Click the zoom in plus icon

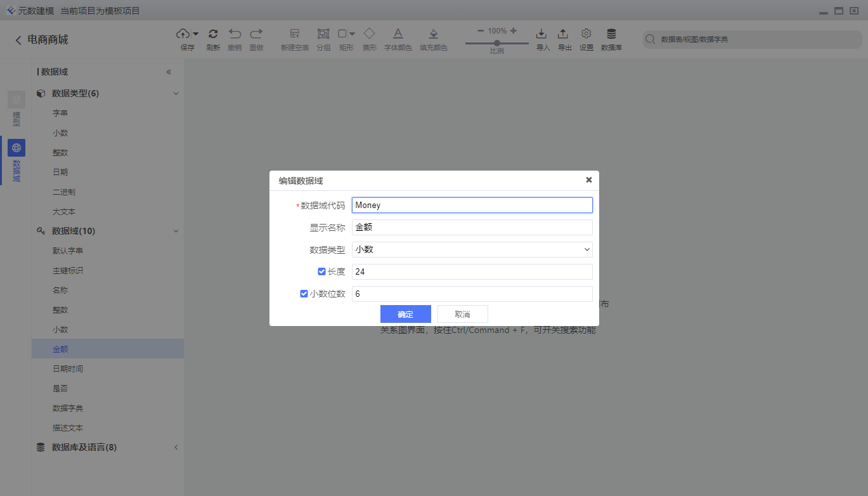click(513, 30)
